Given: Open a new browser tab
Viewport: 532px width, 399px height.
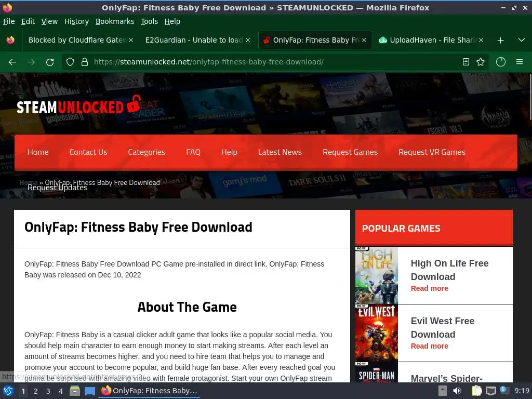Looking at the screenshot, I should point(500,41).
